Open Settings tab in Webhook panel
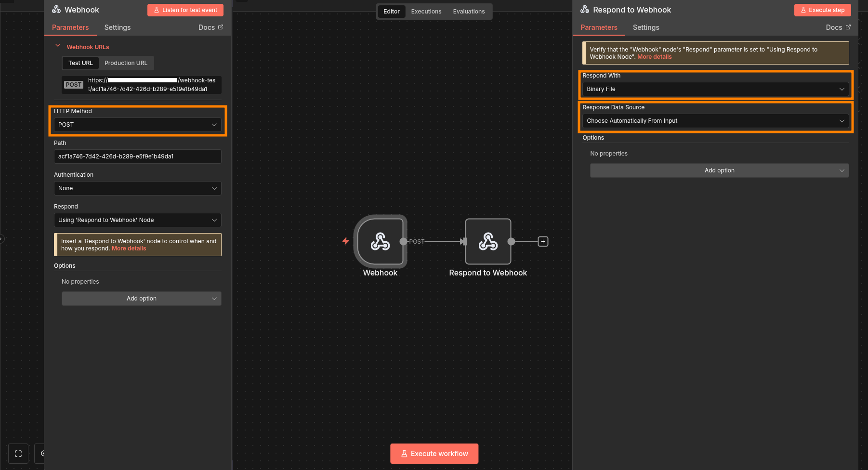 pyautogui.click(x=118, y=27)
